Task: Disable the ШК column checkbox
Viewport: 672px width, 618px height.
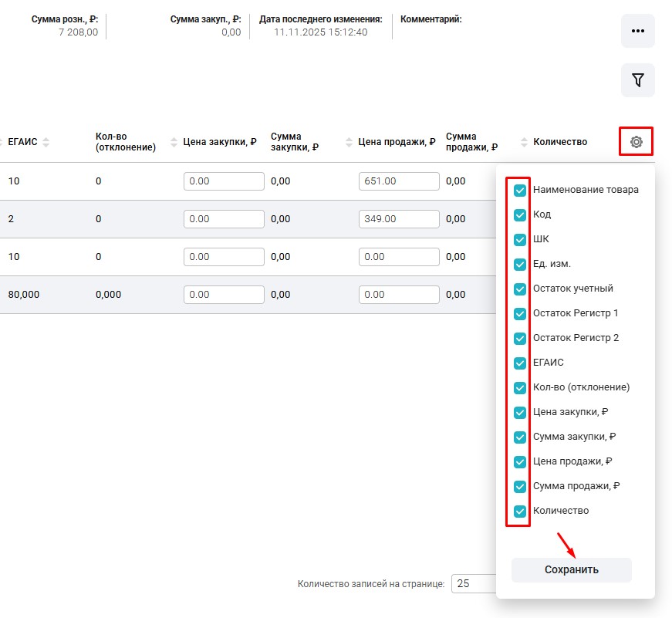Action: (520, 239)
